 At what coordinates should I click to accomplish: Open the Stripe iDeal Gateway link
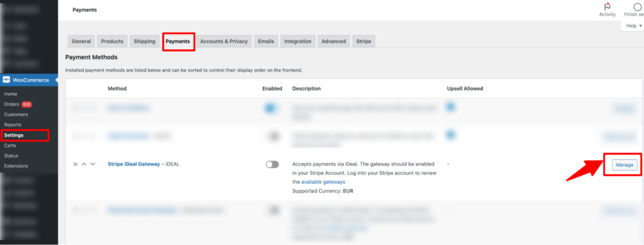(x=133, y=164)
